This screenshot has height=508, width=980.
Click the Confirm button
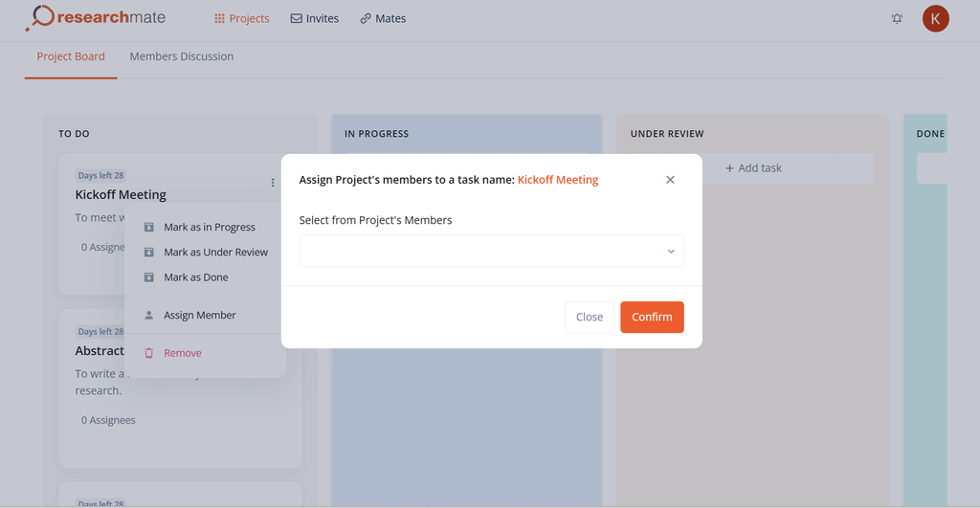pyautogui.click(x=652, y=317)
